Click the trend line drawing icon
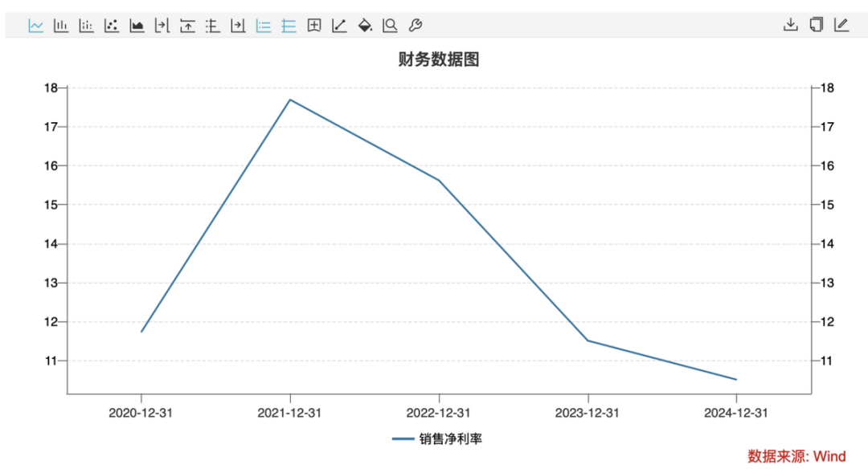868x473 pixels. coord(338,25)
